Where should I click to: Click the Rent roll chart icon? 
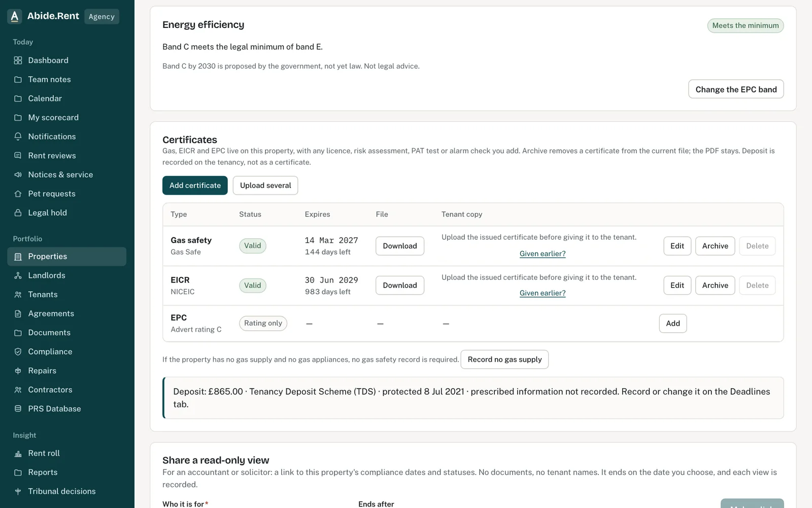coord(18,453)
